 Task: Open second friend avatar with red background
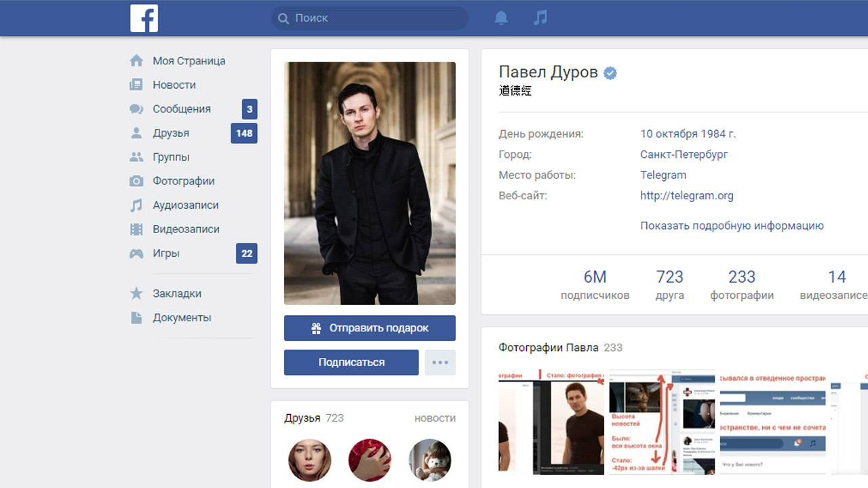[370, 460]
